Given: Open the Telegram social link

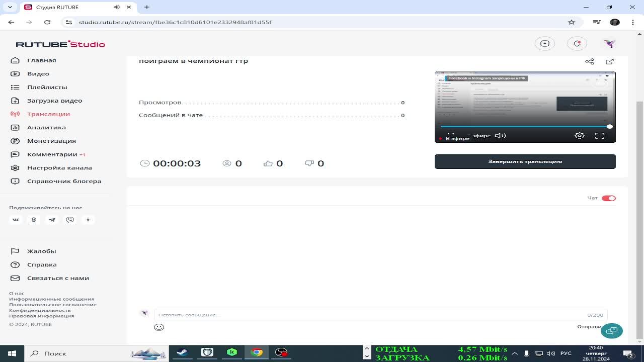Looking at the screenshot, I should coord(52,220).
